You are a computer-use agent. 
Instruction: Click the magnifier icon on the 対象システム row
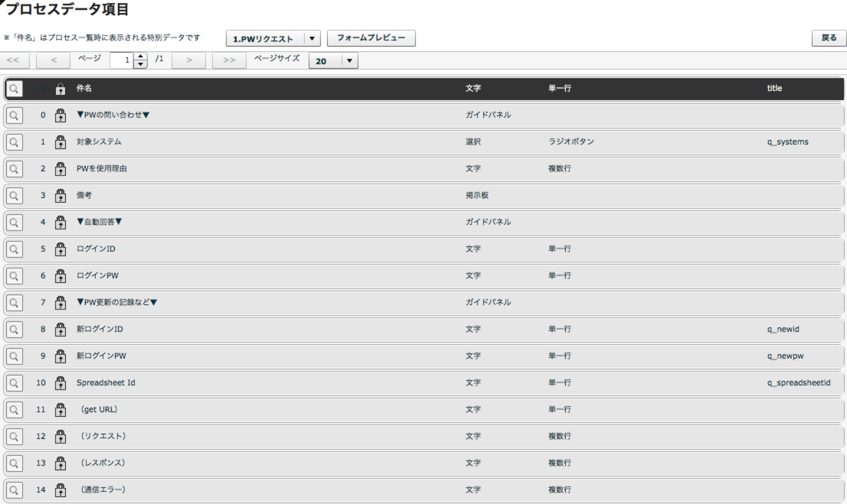click(14, 142)
